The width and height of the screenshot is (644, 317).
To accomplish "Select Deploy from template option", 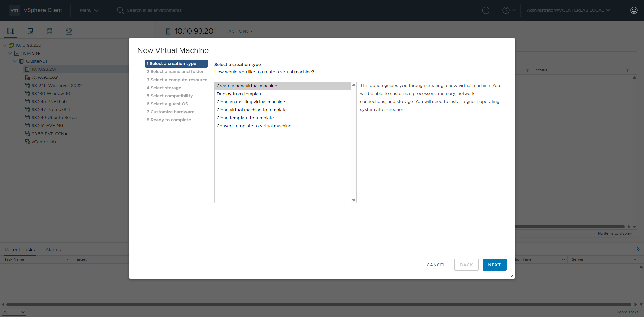I will [239, 94].
